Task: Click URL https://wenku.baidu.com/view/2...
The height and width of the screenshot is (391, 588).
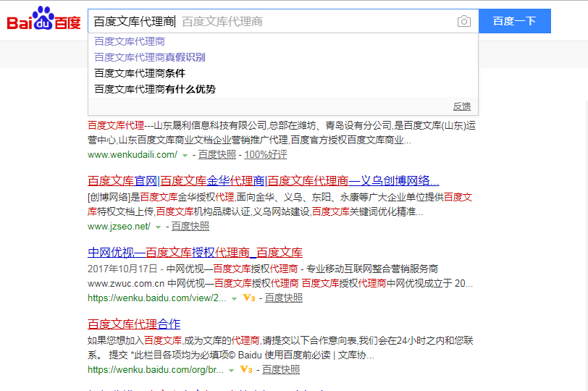Action: (x=156, y=298)
